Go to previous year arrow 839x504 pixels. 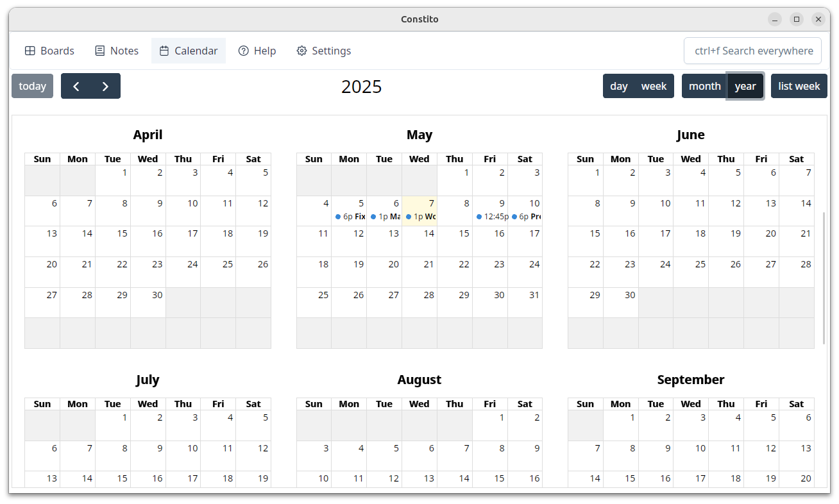(x=76, y=86)
